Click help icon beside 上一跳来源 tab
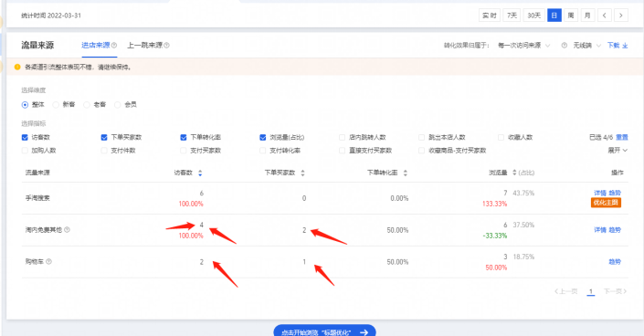This screenshot has width=644, height=336. 167,45
